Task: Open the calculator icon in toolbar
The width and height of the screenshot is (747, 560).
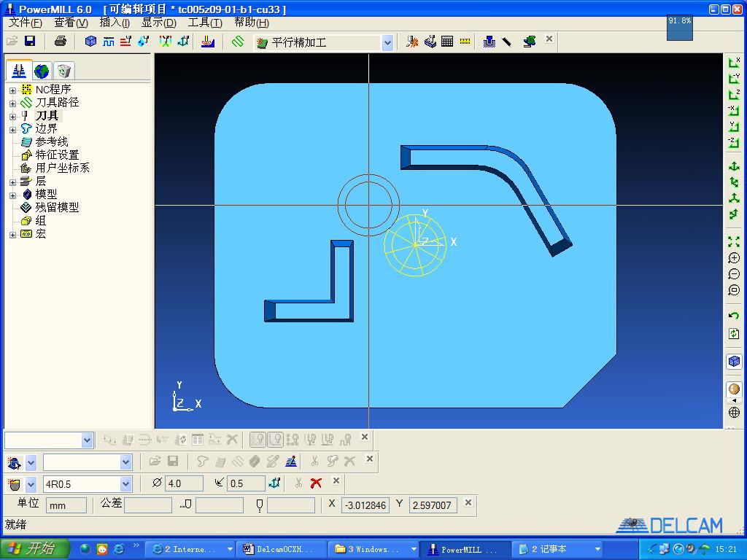Action: click(447, 42)
